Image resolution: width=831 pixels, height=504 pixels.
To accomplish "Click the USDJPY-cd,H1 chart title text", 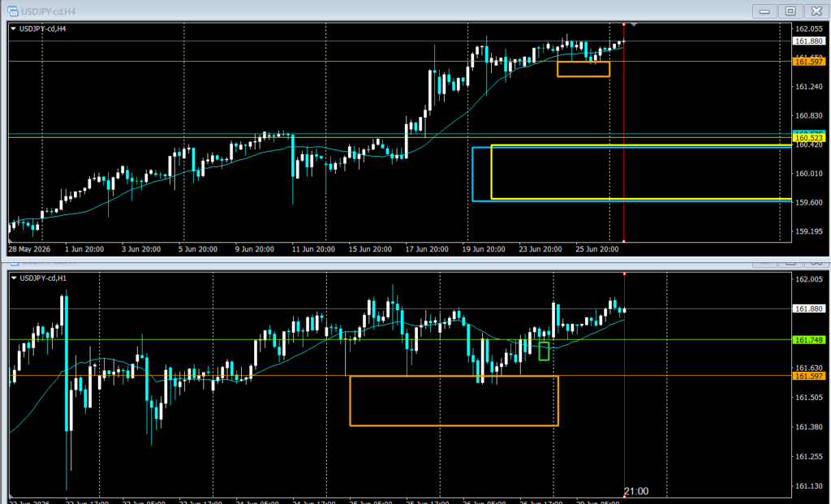I will point(43,278).
